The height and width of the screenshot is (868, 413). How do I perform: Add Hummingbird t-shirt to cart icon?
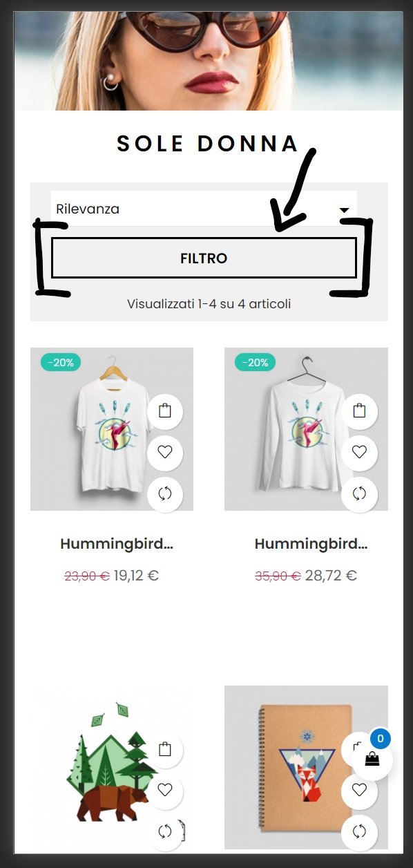tap(164, 411)
